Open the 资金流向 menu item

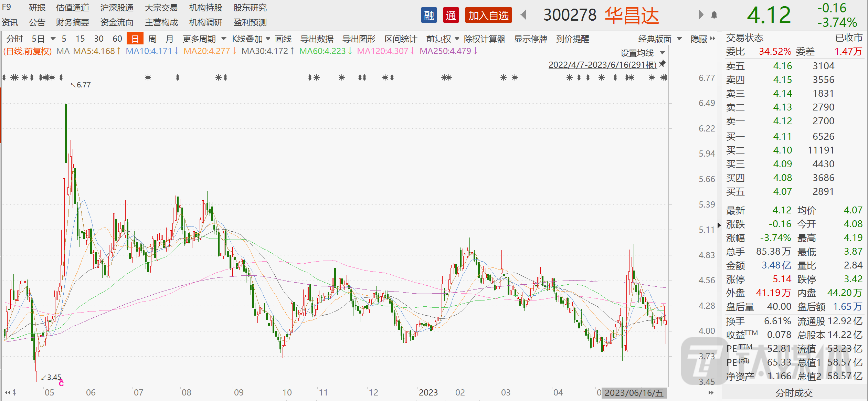click(117, 23)
